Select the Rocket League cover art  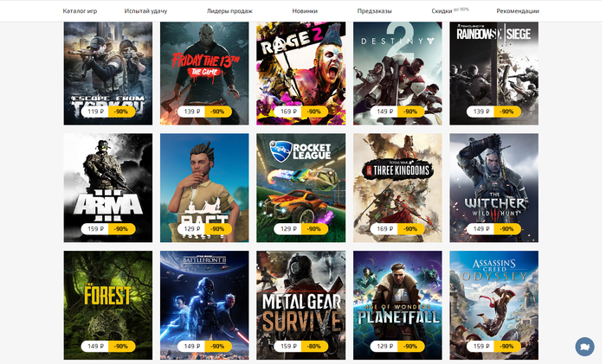click(300, 188)
